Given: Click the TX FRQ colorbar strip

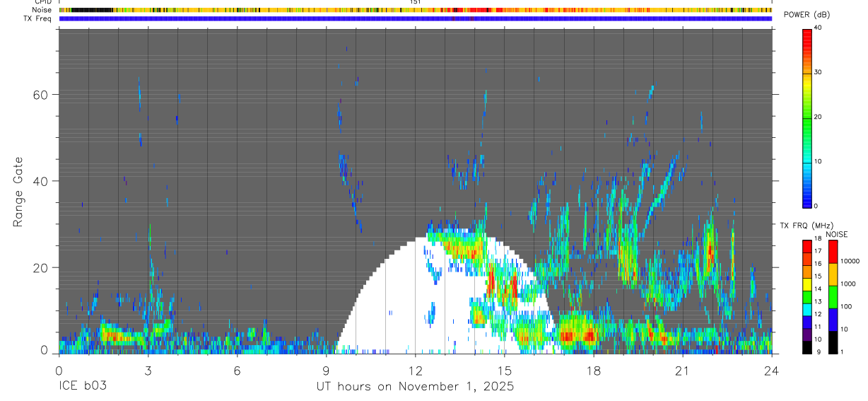Looking at the screenshot, I should 807,297.
